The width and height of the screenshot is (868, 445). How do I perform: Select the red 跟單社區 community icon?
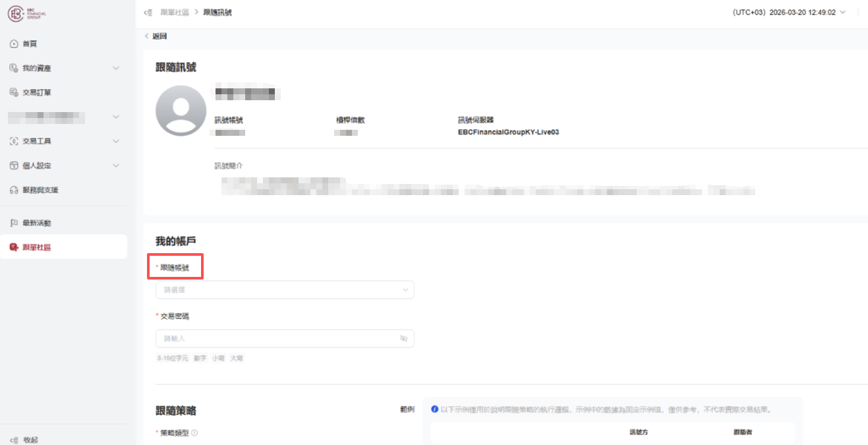pyautogui.click(x=14, y=247)
